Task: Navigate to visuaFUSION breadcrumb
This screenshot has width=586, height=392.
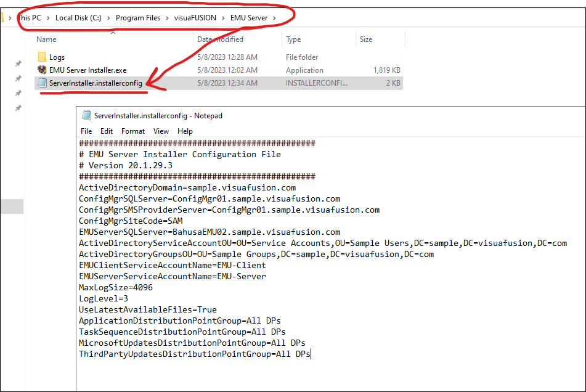Action: tap(195, 18)
